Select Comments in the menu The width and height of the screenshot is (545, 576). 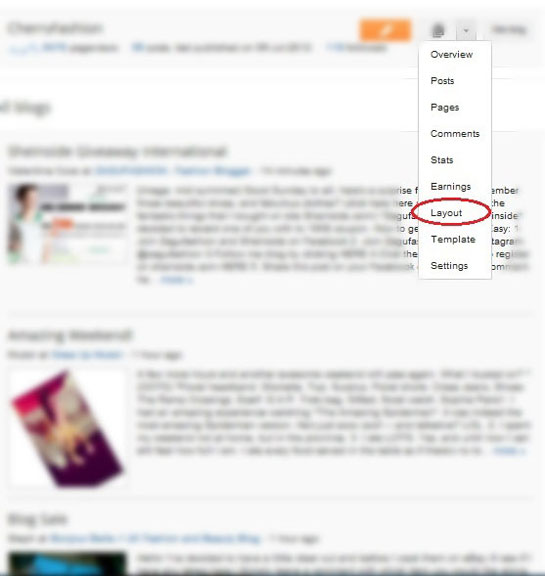click(455, 134)
